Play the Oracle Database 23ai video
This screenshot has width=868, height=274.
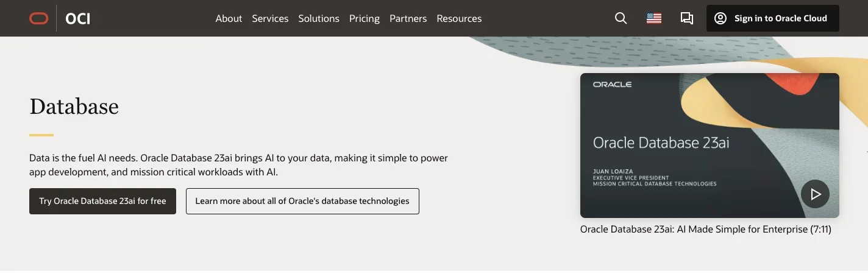point(815,194)
